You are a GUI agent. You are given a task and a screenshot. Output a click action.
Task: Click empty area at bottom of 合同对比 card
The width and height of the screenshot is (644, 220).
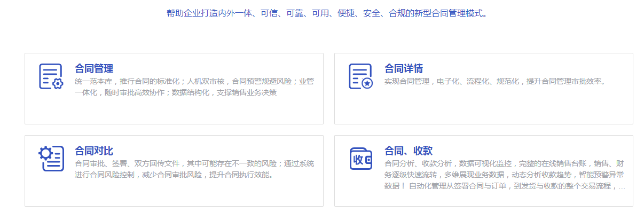[174, 194]
